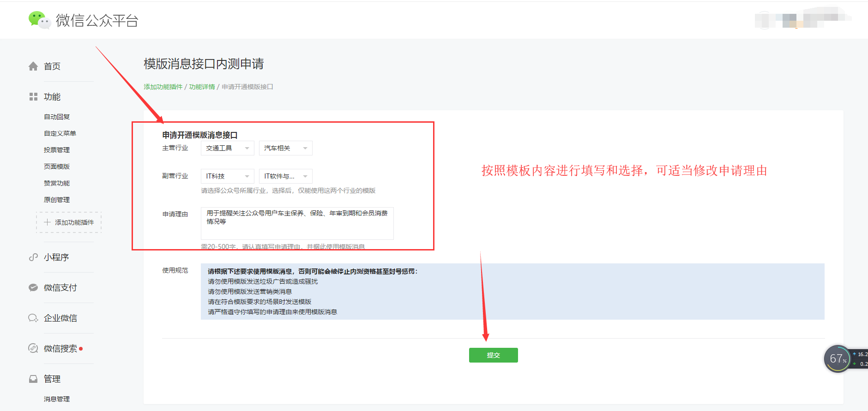Follow the 添加功能插件 breadcrumb link

163,87
